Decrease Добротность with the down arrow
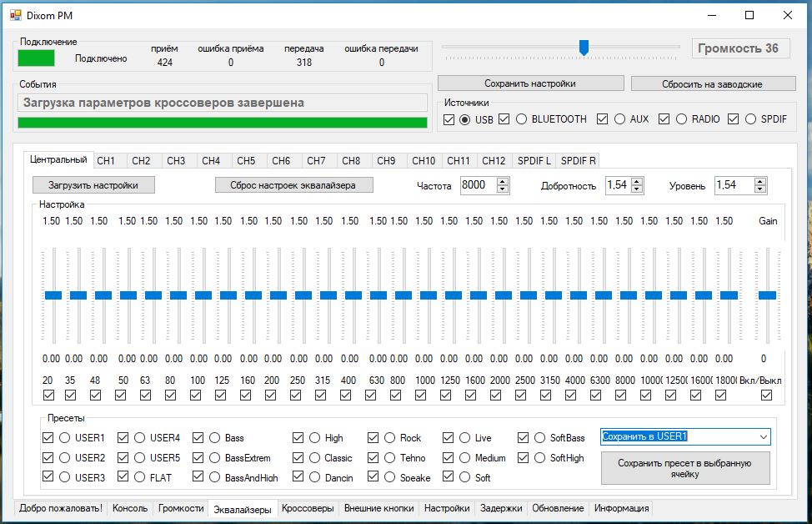Screen dimensions: 812x524 coord(638,189)
